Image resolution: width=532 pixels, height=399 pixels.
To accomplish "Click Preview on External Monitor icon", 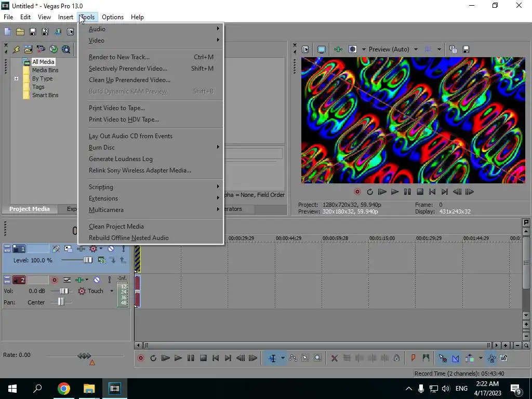I will click(321, 49).
